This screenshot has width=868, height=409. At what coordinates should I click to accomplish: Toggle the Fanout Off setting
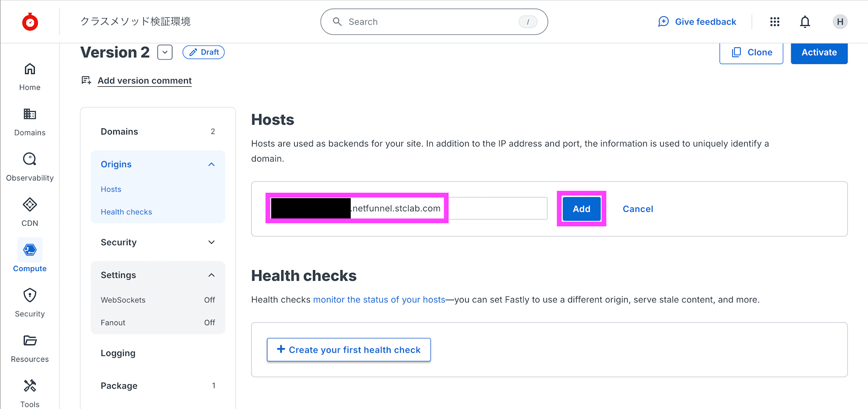click(209, 323)
